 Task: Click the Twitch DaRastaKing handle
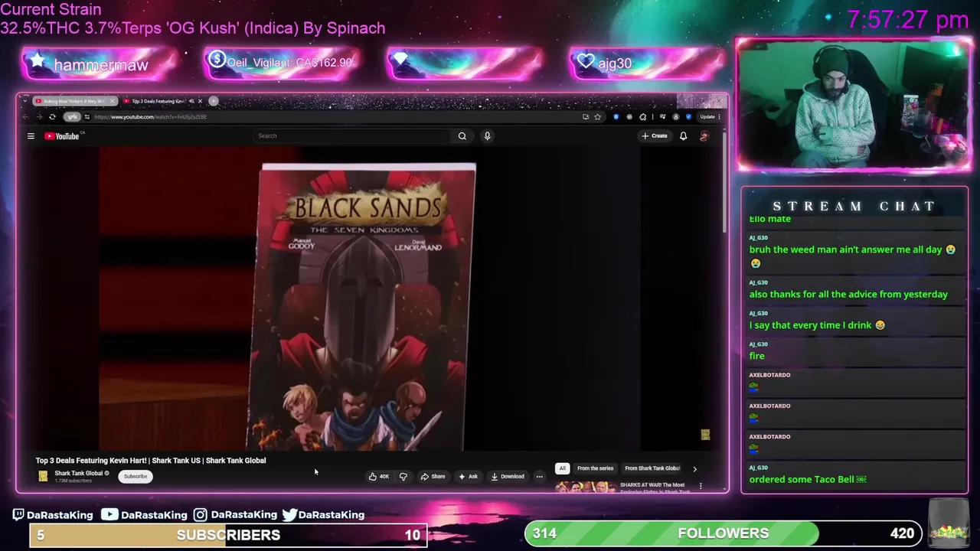(x=52, y=515)
